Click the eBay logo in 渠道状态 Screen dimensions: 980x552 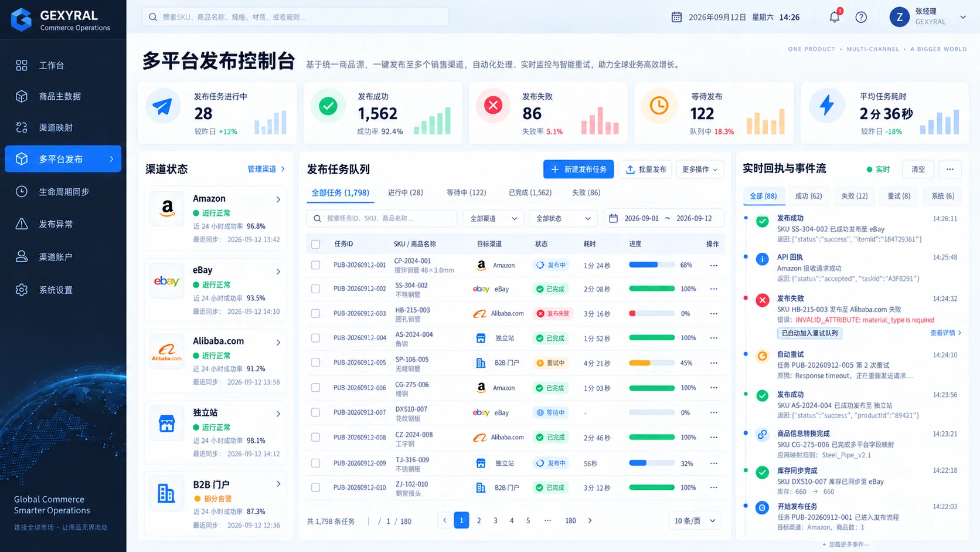pyautogui.click(x=167, y=281)
